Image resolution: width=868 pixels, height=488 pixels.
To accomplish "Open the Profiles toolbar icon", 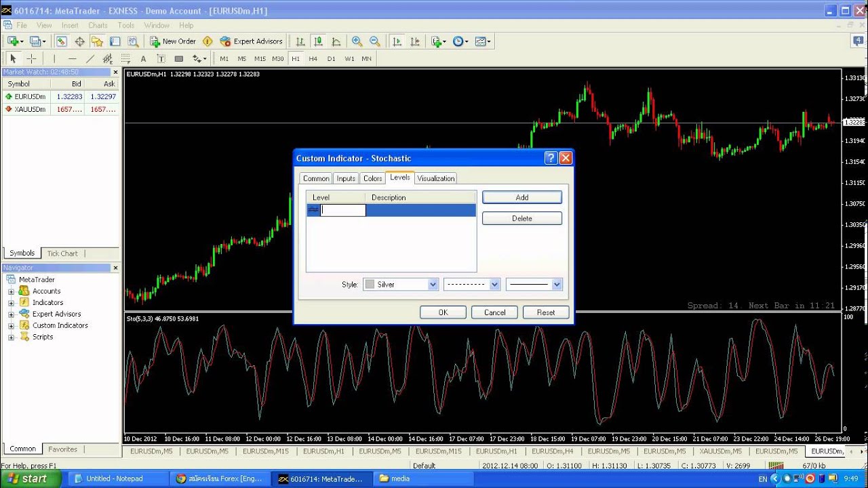I will 37,41.
